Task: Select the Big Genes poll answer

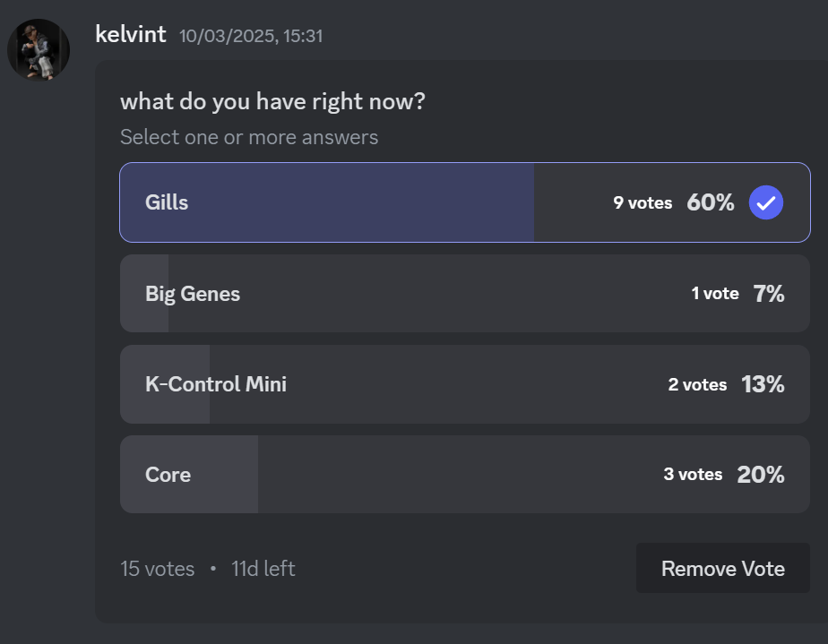Action: pyautogui.click(x=193, y=294)
